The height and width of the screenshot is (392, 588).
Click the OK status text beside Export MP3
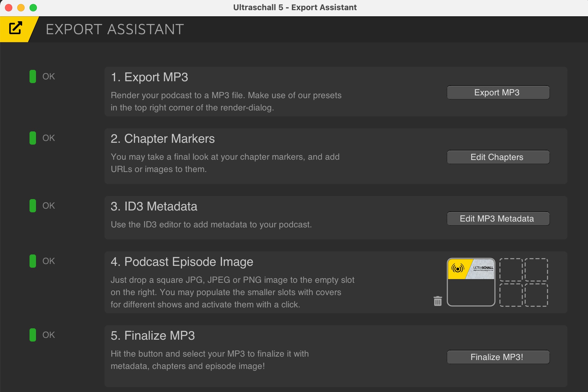(49, 76)
